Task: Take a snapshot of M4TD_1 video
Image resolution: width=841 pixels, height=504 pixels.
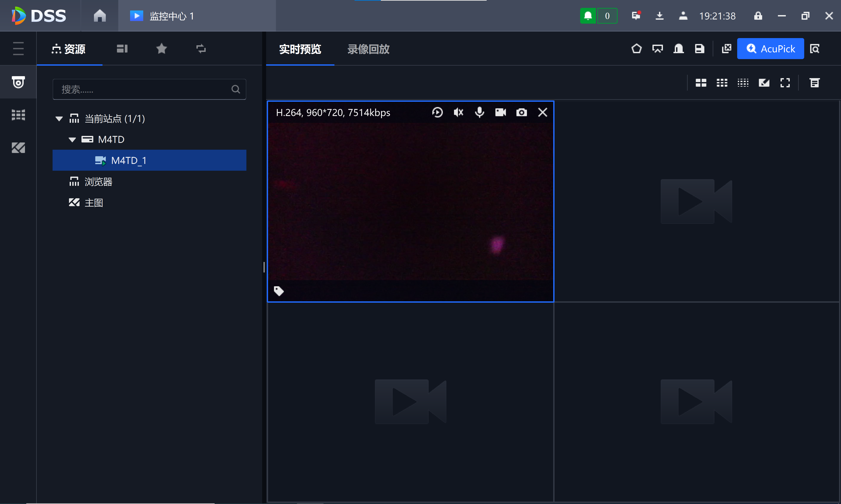Action: [522, 112]
